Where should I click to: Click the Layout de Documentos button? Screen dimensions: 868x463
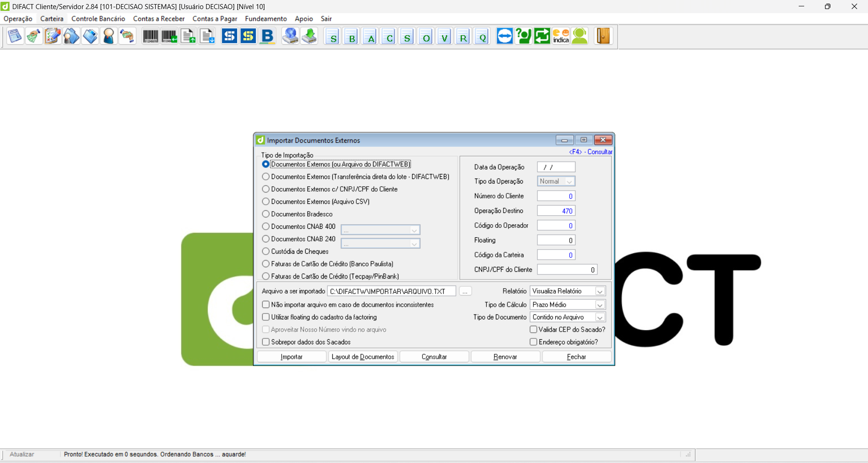(x=363, y=357)
